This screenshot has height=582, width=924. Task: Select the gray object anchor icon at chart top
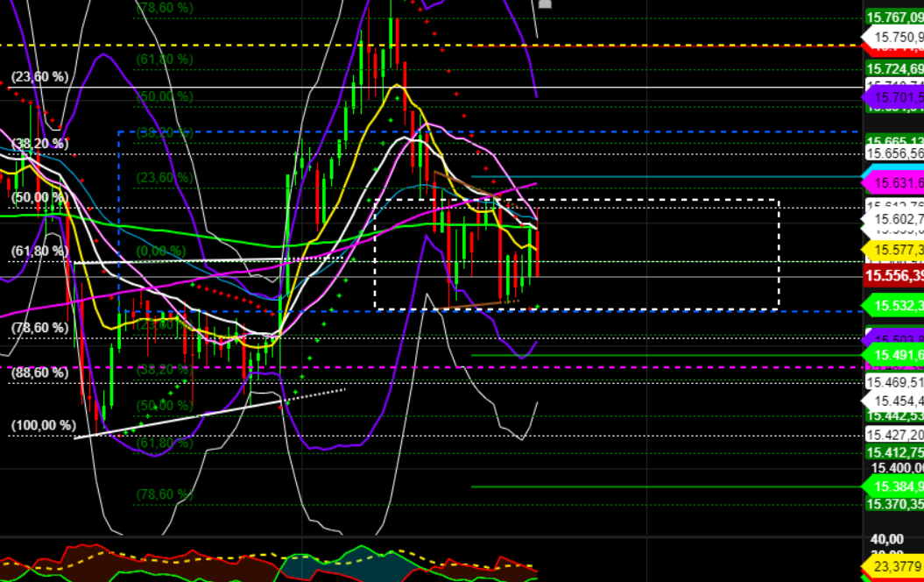point(546,4)
